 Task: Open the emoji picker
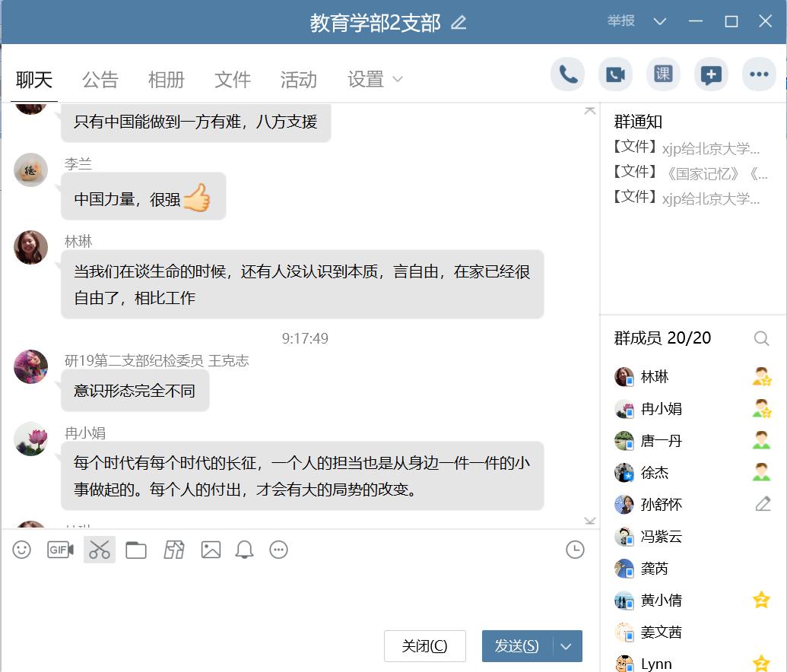click(x=21, y=550)
